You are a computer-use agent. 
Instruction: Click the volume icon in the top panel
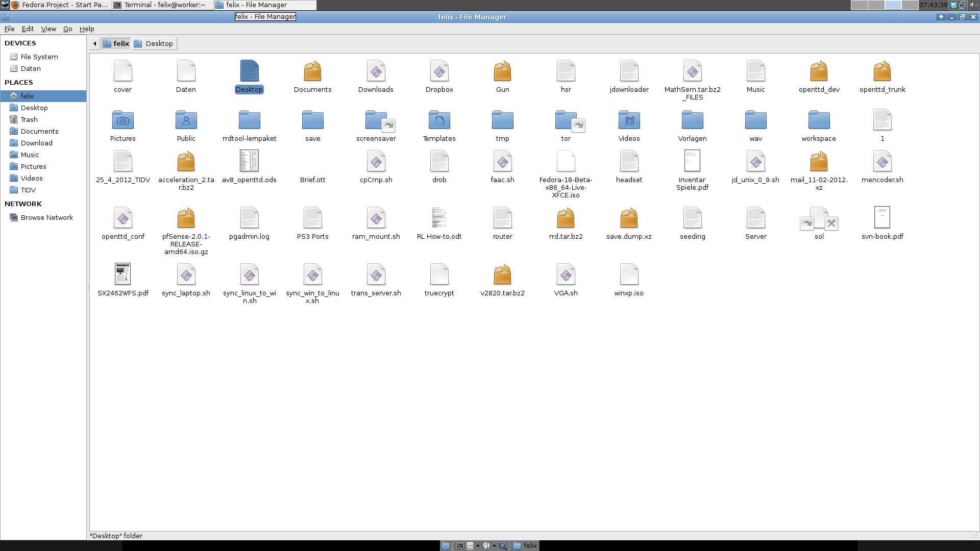tap(973, 5)
